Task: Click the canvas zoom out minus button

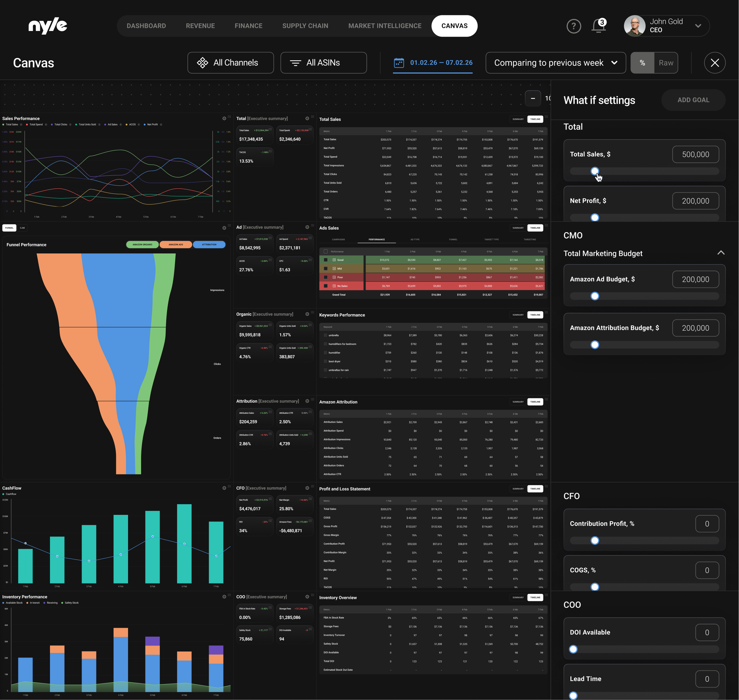Action: pos(533,98)
